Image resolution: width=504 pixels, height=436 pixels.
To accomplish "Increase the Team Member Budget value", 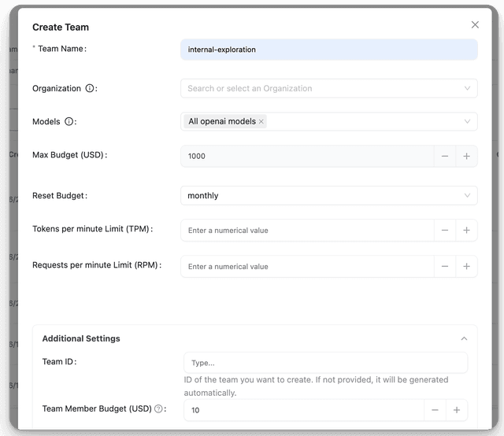I will click(457, 410).
